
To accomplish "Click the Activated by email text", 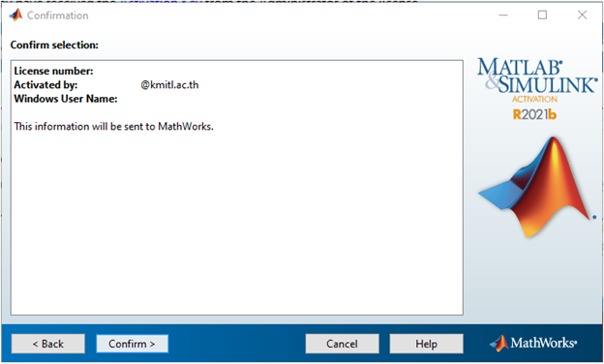I will coord(169,85).
